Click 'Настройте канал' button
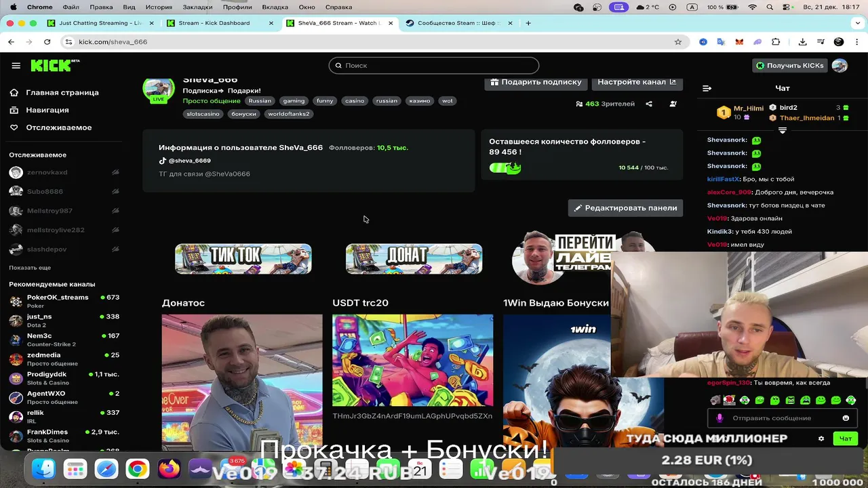Screen dimensions: 868x488 637,82
